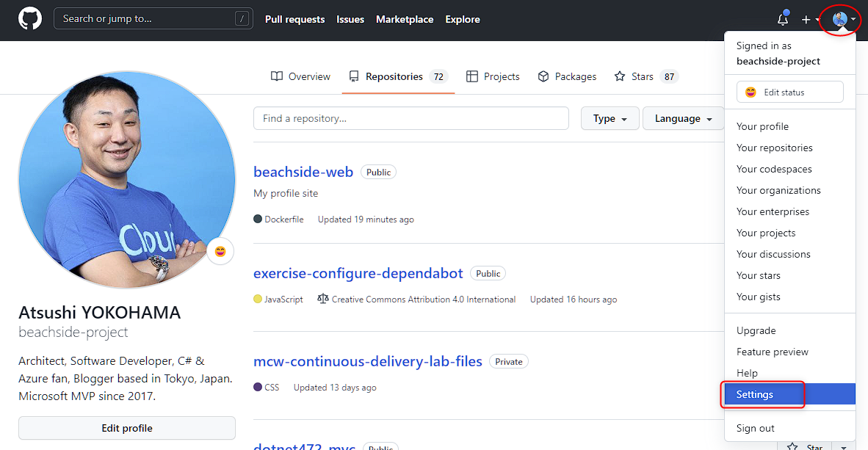Open the Type filter dropdown
Viewport: 868px width, 450px height.
pos(610,118)
